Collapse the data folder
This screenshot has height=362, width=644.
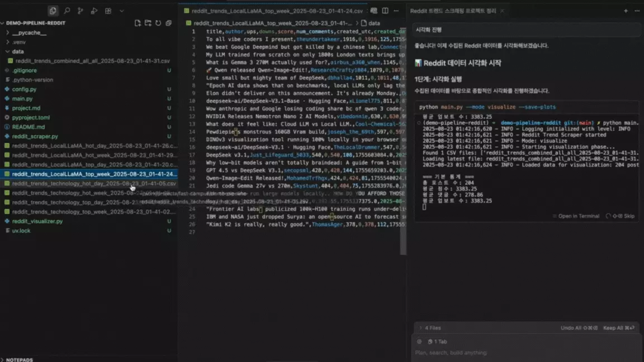click(8, 51)
